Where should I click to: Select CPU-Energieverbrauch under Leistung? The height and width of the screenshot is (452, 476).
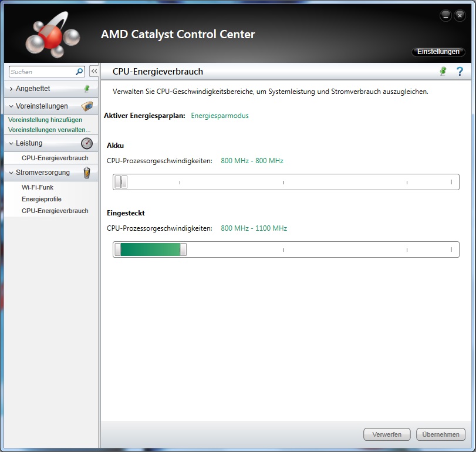(55, 158)
